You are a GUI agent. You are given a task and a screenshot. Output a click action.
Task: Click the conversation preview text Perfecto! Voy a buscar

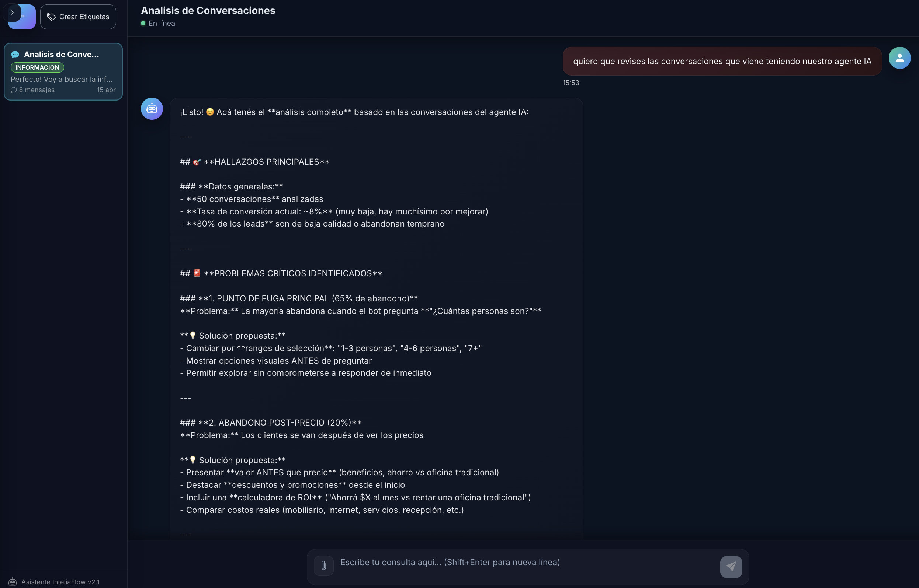click(x=62, y=79)
